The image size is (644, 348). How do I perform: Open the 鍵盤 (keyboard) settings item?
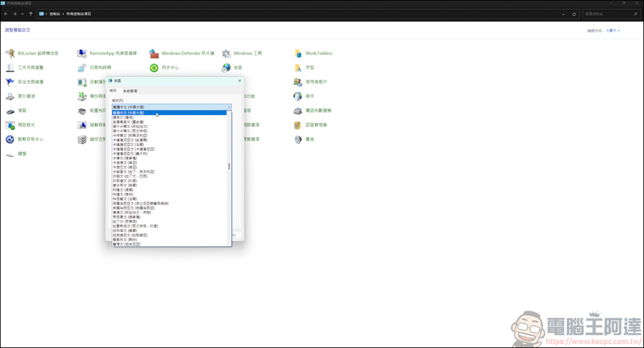[17, 154]
